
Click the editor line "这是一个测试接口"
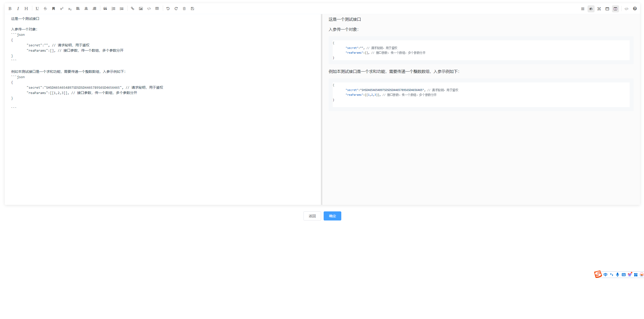25,19
